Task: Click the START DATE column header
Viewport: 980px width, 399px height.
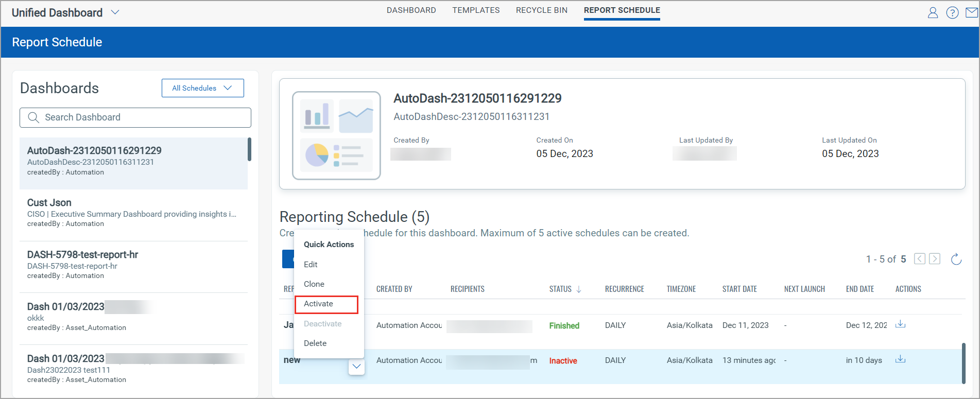Action: pos(740,289)
